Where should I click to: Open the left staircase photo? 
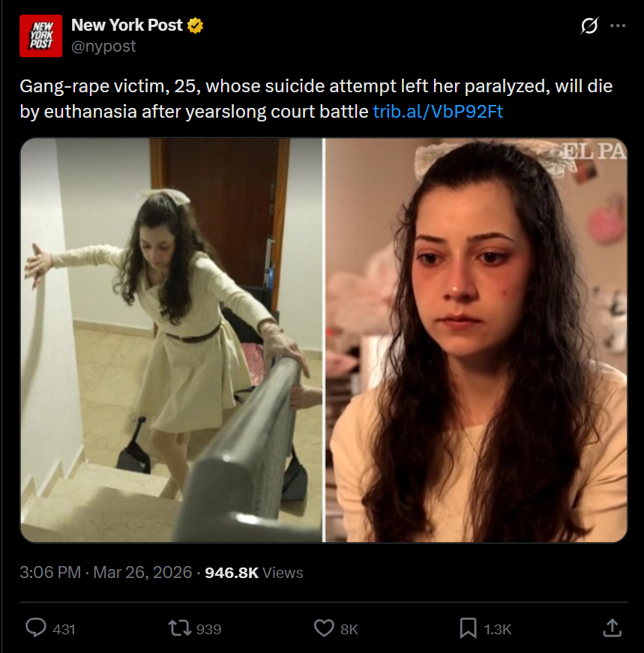[x=171, y=340]
